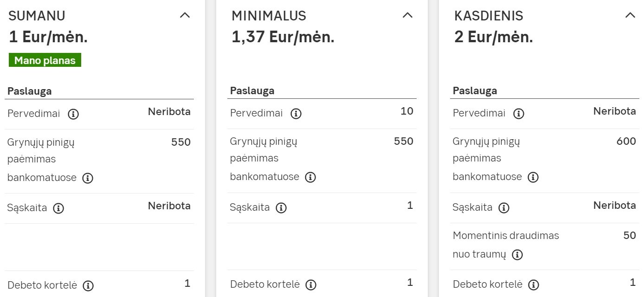Click the green Mano planas badge

45,60
